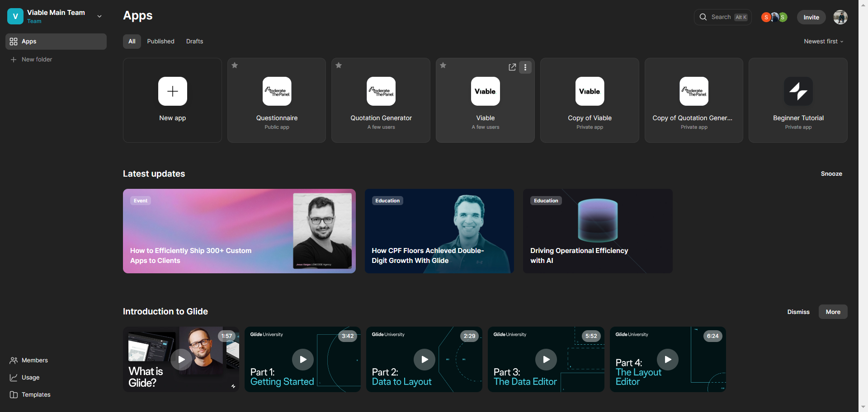
Task: Open the Ship 300+ Custom Apps event card
Action: (x=239, y=231)
